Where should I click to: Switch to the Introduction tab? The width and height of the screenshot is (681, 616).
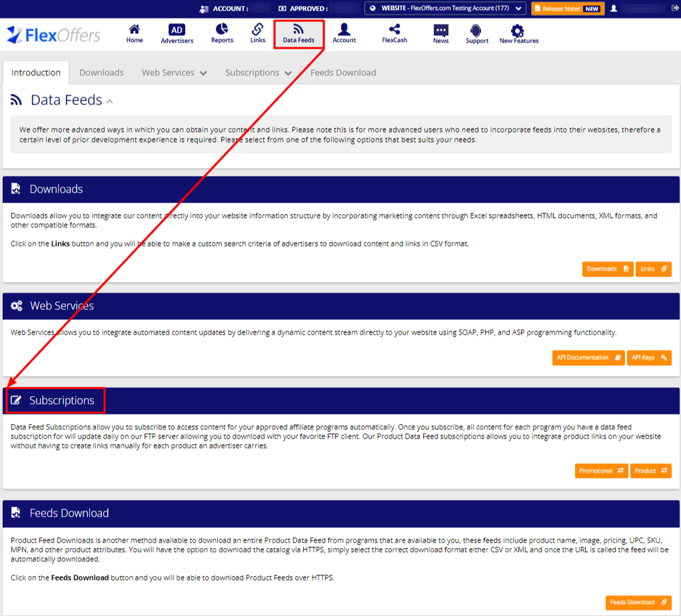coord(36,73)
